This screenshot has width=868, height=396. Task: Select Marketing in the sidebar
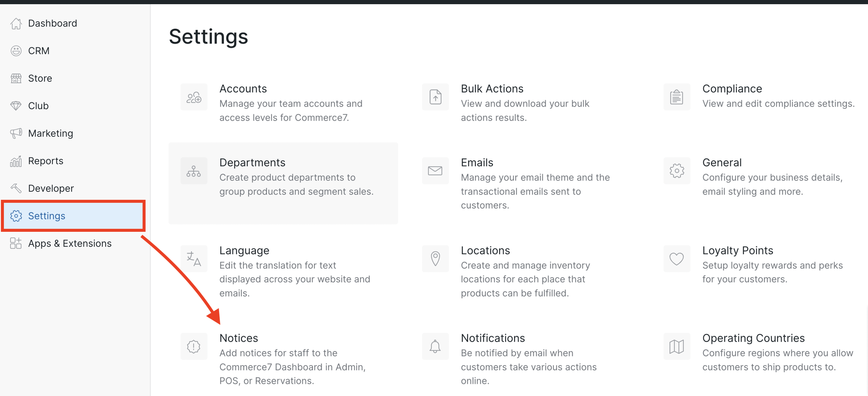tap(50, 133)
